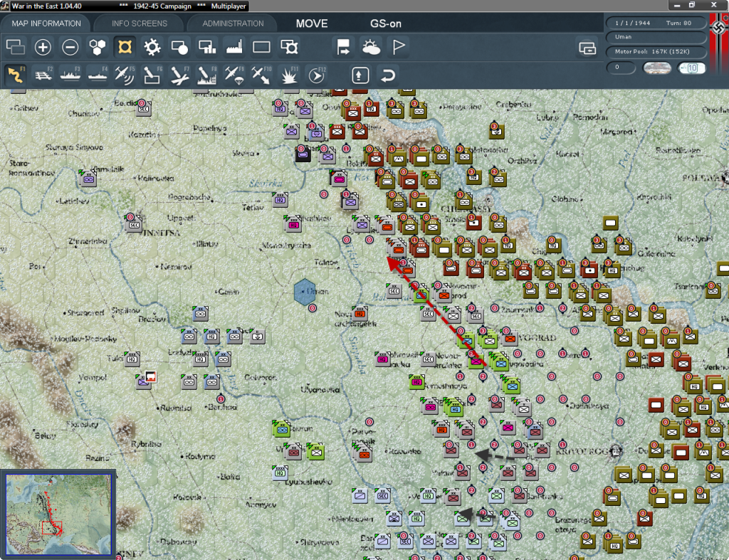729x560 pixels.
Task: Open the MAP INFORMATION tab
Action: coord(46,23)
